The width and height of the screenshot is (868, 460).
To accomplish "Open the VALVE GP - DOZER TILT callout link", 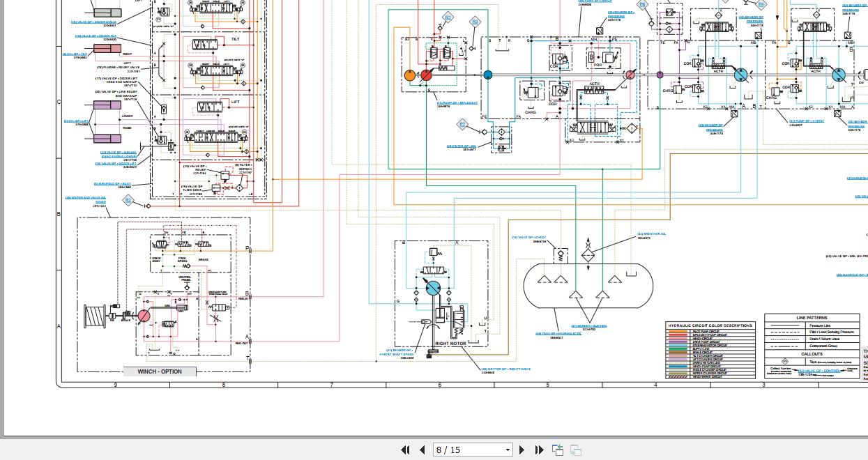I will (96, 36).
